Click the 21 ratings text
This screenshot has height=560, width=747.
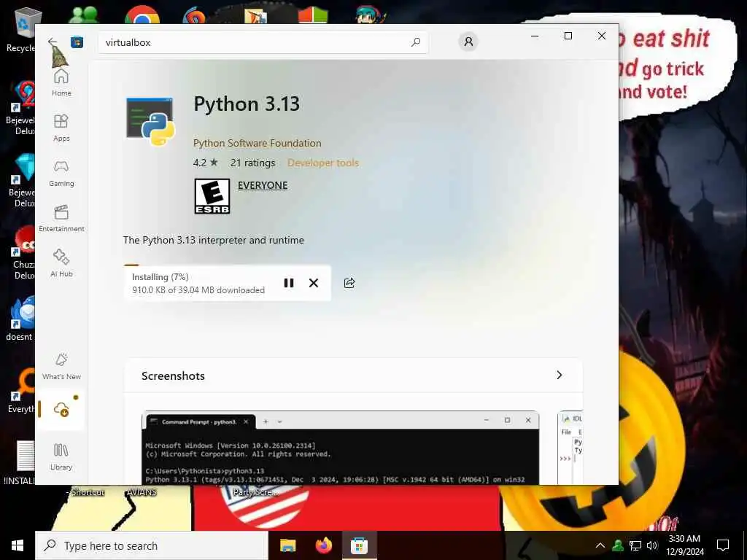pos(252,163)
